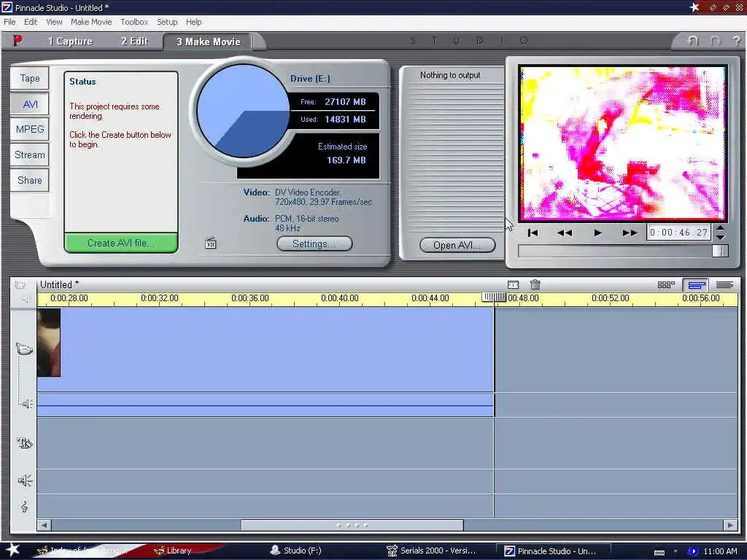Click the title overlay track icon

coord(24,443)
